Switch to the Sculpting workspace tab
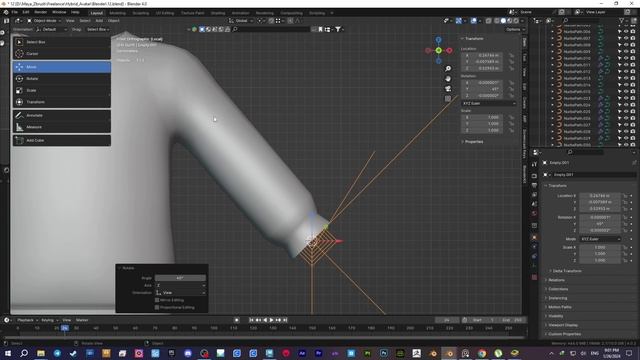 click(141, 13)
